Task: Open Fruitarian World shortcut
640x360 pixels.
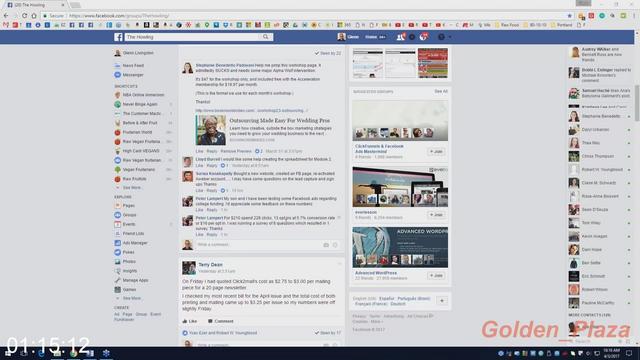Action: click(137, 132)
